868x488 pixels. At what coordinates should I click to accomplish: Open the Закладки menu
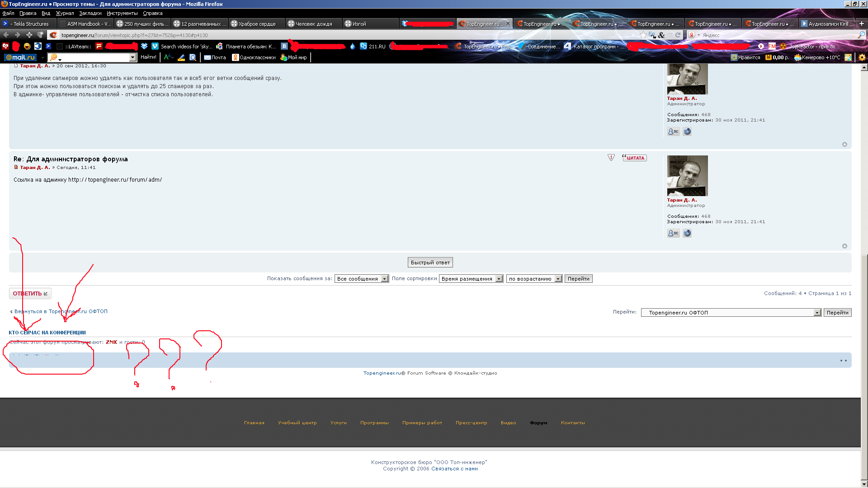[90, 13]
